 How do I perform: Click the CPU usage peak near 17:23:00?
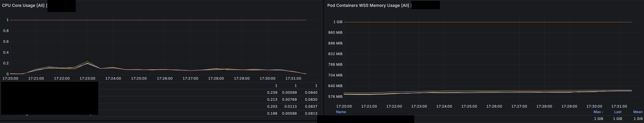[88, 62]
